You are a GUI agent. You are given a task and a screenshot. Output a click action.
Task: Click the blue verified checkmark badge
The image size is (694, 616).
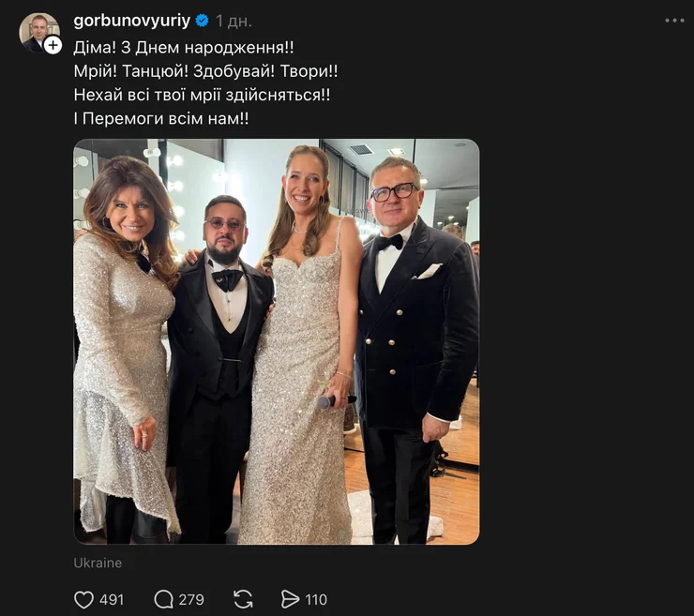coord(202,21)
